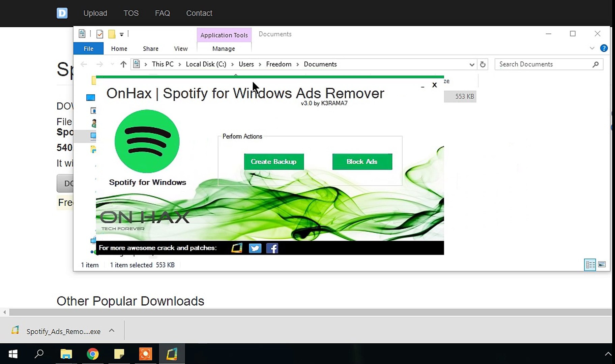Screen dimensions: 615x364
Task: Open the orange app in taskbar
Action: (x=145, y=354)
